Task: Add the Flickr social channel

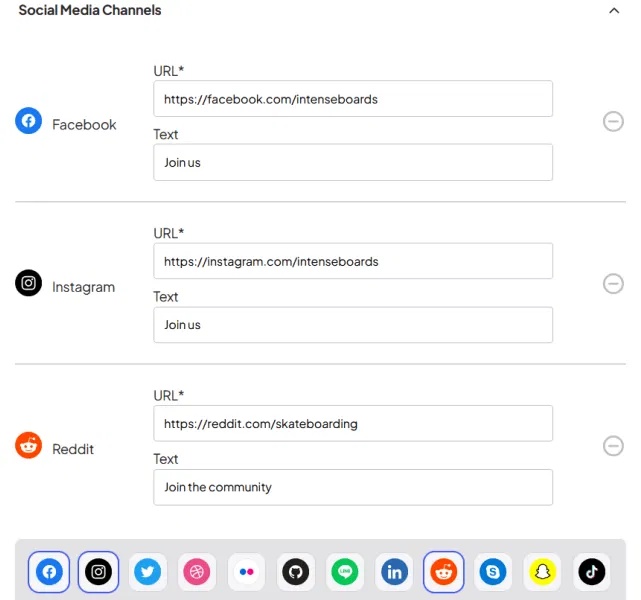Action: click(246, 572)
